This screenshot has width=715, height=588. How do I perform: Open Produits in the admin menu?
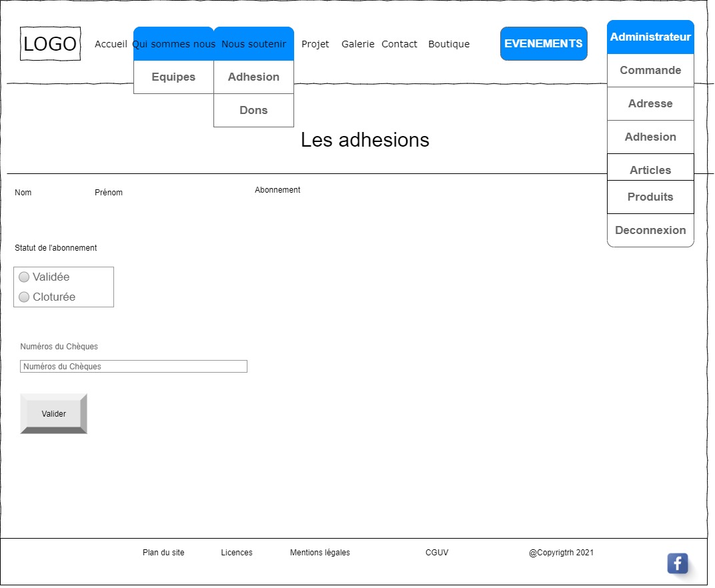click(650, 197)
